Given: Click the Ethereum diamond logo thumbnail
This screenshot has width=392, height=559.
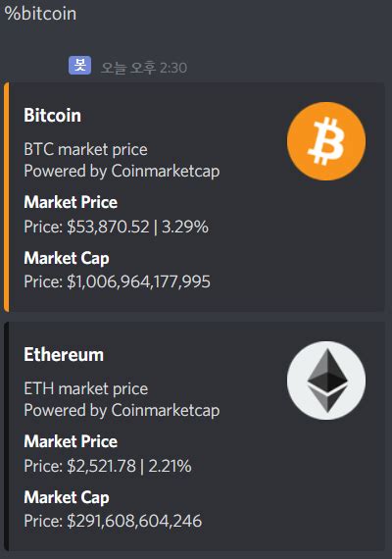Looking at the screenshot, I should (326, 381).
